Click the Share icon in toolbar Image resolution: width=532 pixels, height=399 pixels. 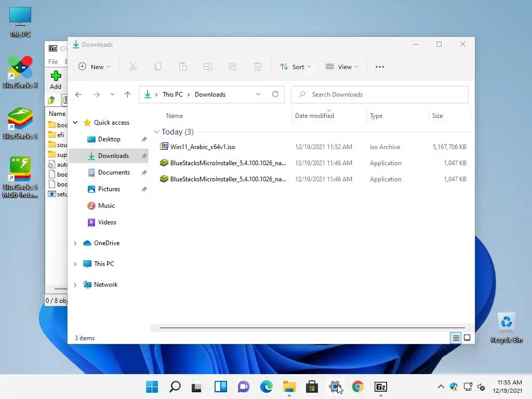(233, 67)
